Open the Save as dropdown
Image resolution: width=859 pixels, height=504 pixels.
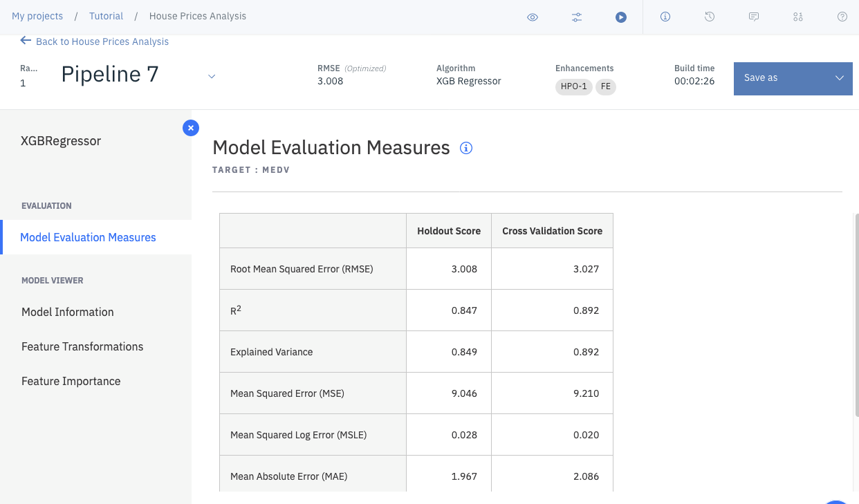pos(793,77)
